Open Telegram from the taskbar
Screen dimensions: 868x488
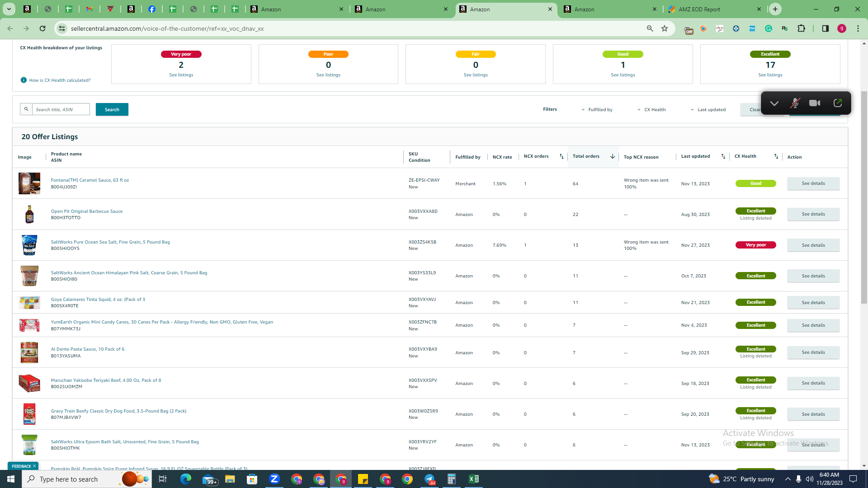click(429, 479)
